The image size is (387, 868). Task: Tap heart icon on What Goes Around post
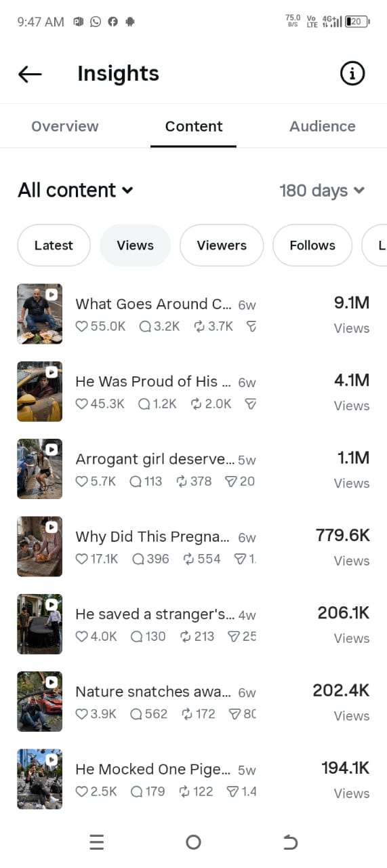coord(81,326)
